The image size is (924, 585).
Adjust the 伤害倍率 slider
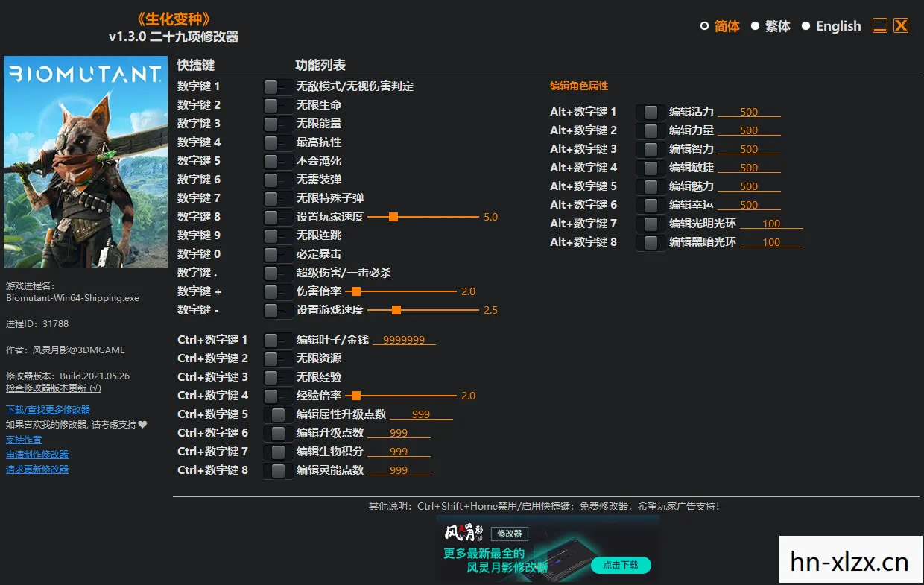coord(401,291)
